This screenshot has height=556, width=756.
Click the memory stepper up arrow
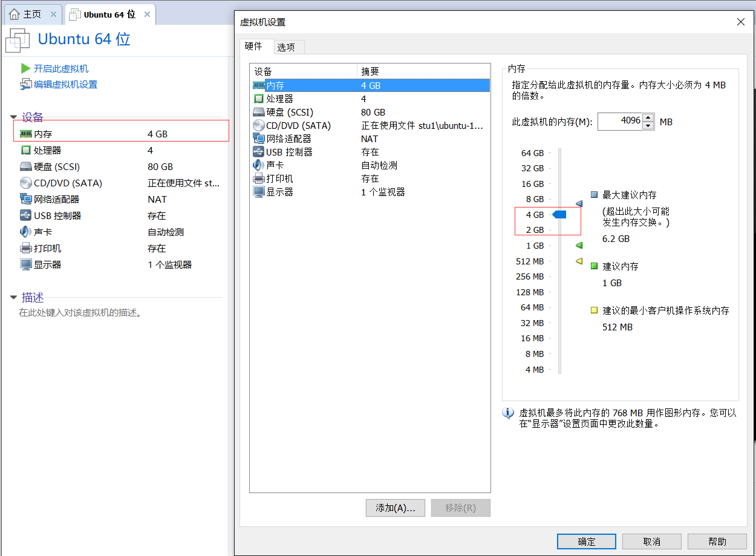coord(648,117)
